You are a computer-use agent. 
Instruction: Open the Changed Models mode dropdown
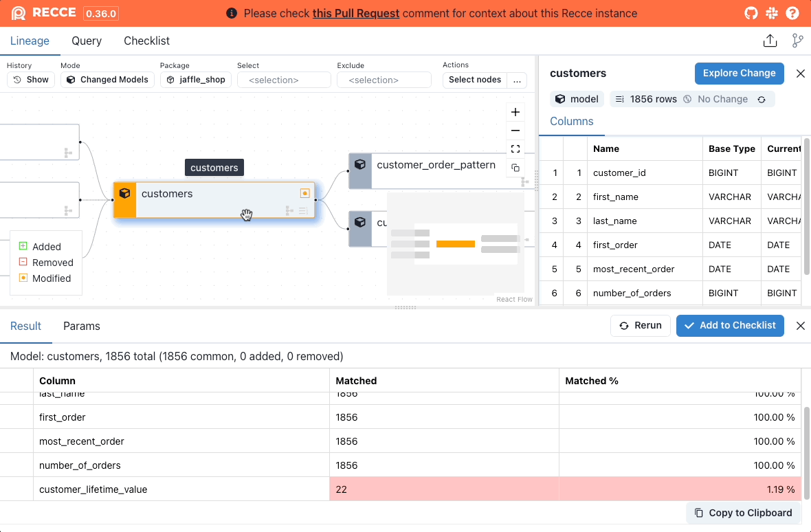(107, 80)
